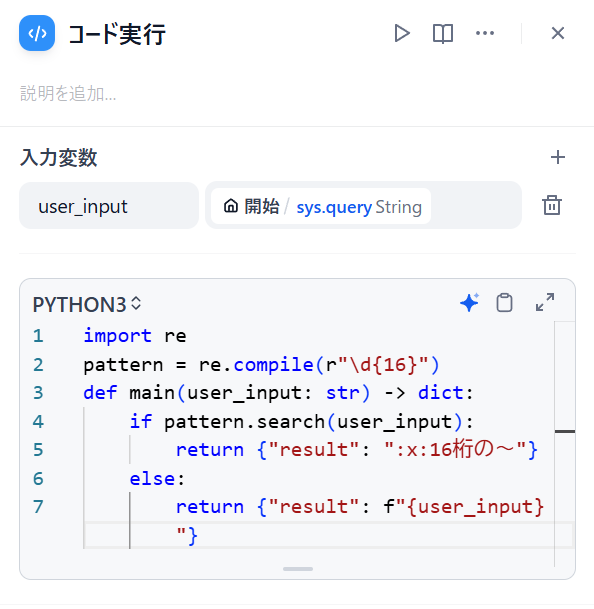Delete the user_input variable via trash icon
Screen dimensions: 594x609
point(552,205)
